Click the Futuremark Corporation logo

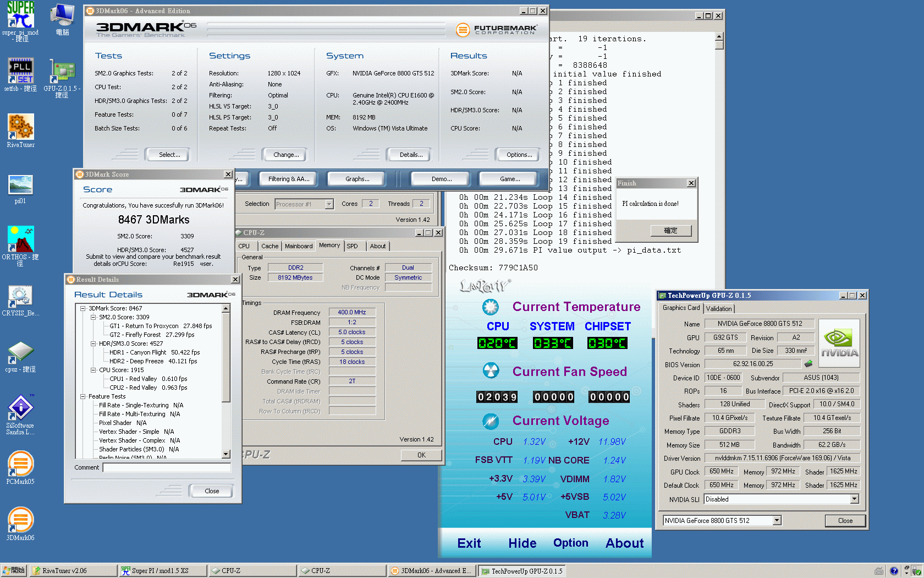[x=497, y=29]
